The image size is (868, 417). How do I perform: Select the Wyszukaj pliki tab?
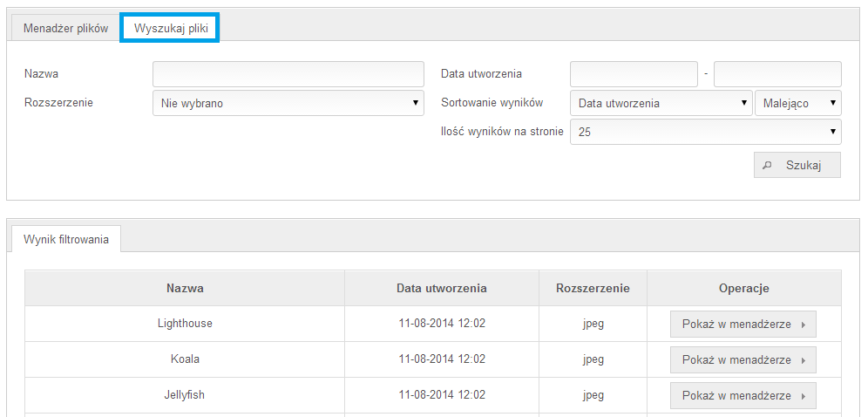170,28
